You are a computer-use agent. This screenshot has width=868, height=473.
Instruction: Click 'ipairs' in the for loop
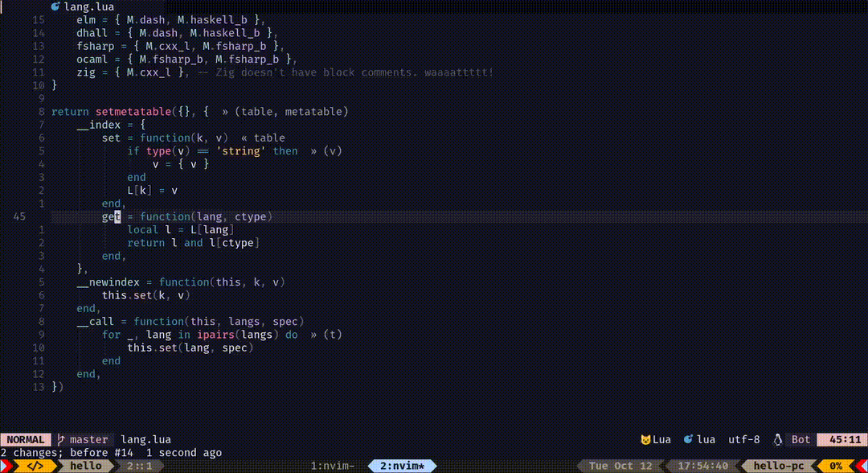215,335
